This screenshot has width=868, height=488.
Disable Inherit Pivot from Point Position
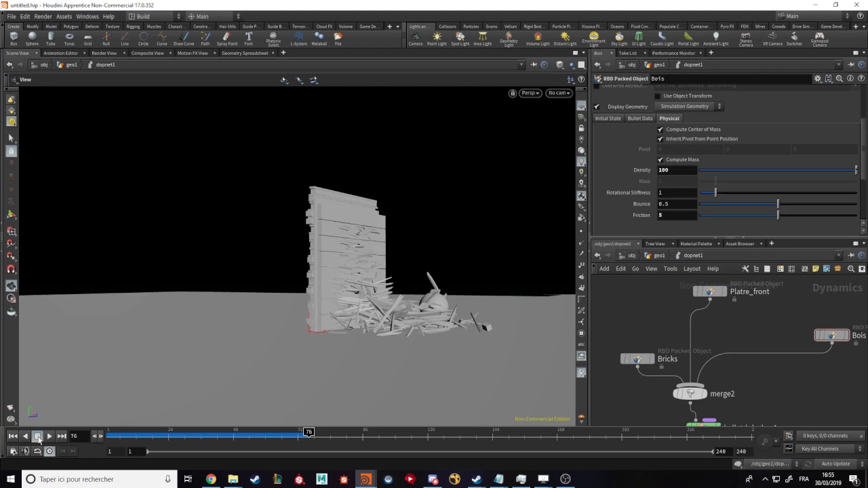(660, 139)
